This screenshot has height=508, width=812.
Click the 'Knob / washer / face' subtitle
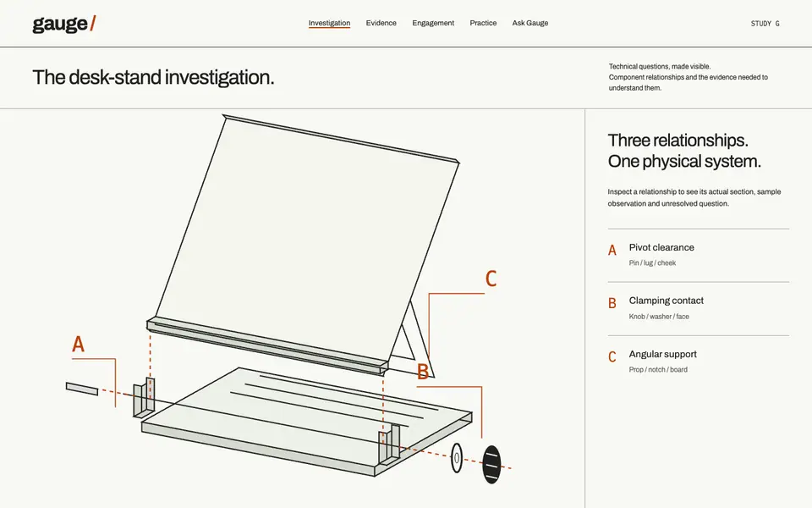click(659, 316)
